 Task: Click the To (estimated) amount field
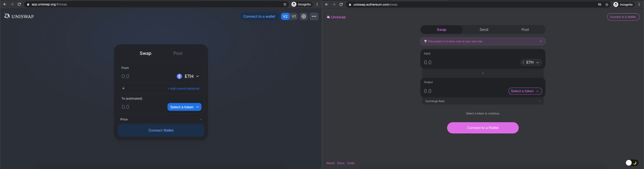click(x=143, y=107)
